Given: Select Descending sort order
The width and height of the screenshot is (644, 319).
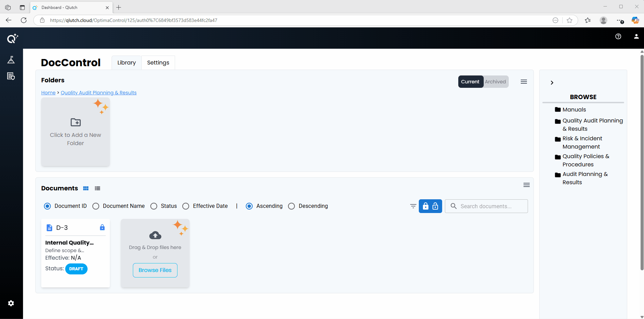Looking at the screenshot, I should point(291,206).
